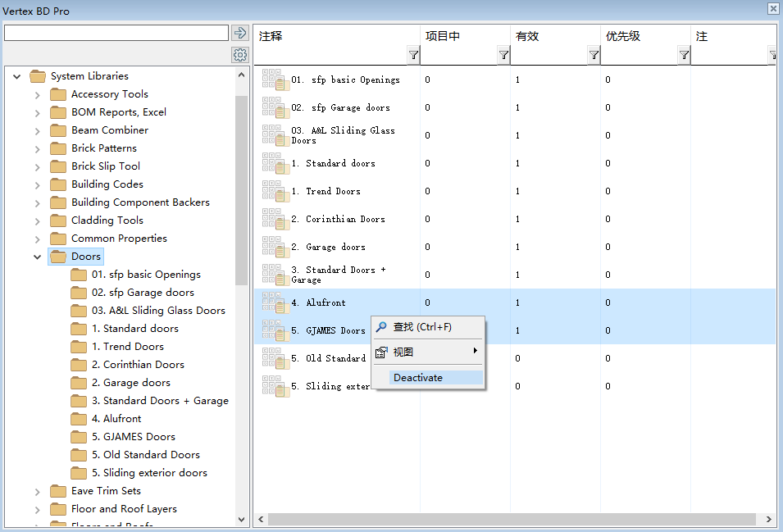Select Building Component Backers in tree

click(x=140, y=202)
